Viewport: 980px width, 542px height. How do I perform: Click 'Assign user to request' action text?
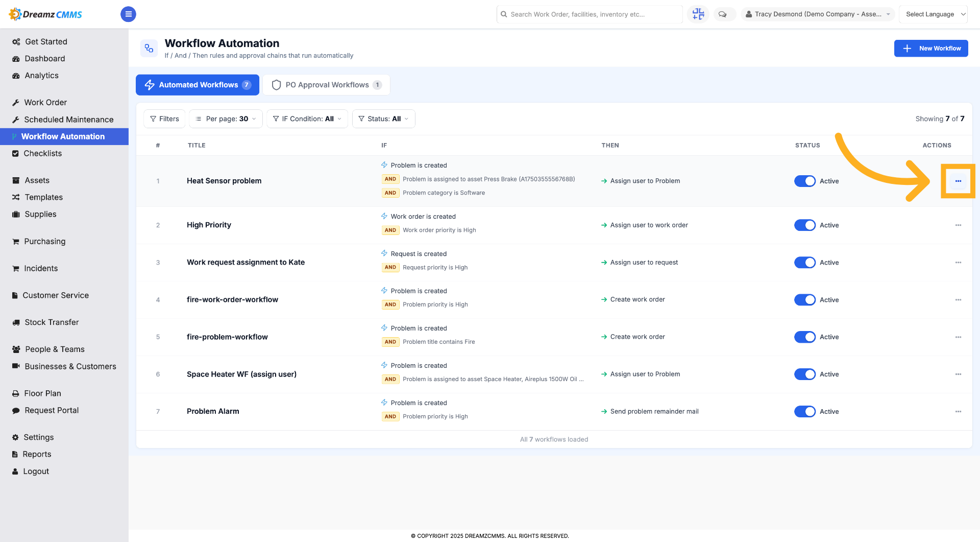(x=644, y=263)
